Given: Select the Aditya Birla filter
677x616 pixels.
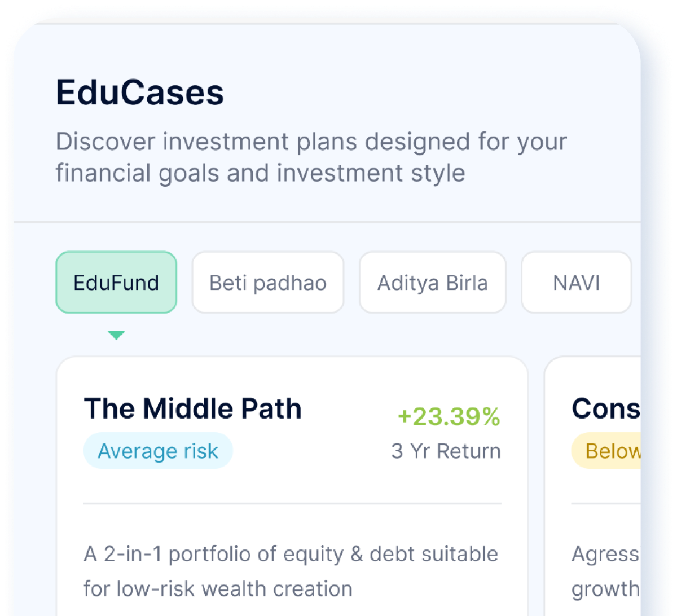Looking at the screenshot, I should click(x=432, y=282).
